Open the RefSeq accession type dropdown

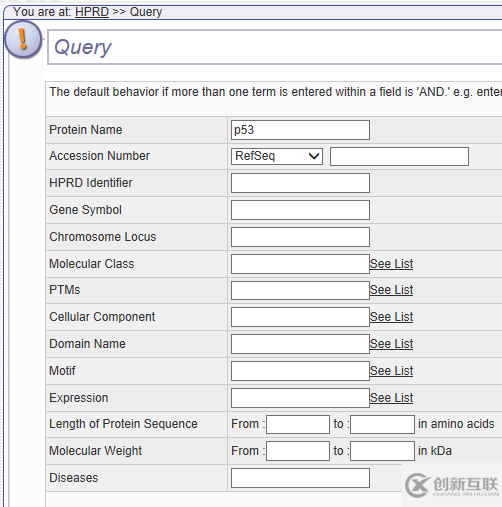pos(277,156)
